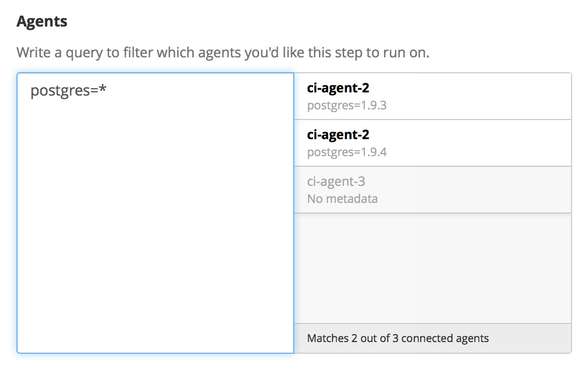This screenshot has height=375, width=588.
Task: Click the first matching agent row
Action: 433,97
